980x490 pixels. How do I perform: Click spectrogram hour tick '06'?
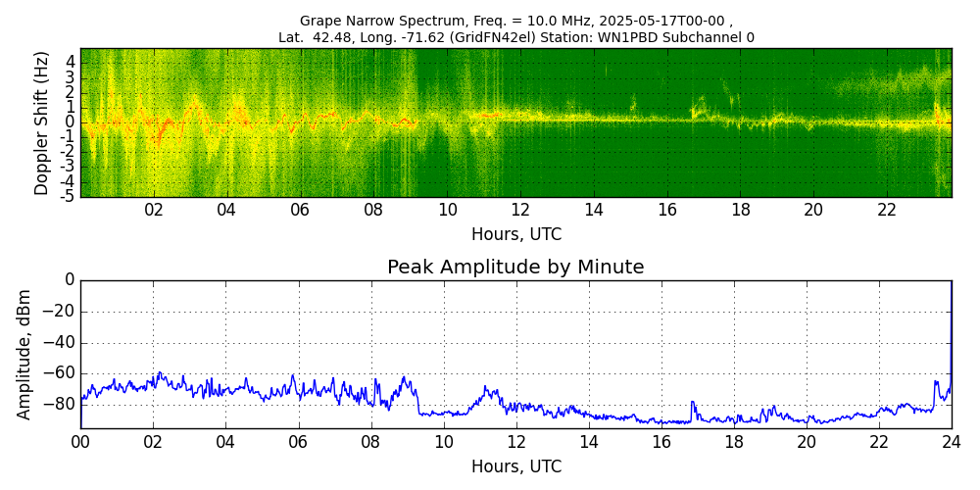coord(300,212)
